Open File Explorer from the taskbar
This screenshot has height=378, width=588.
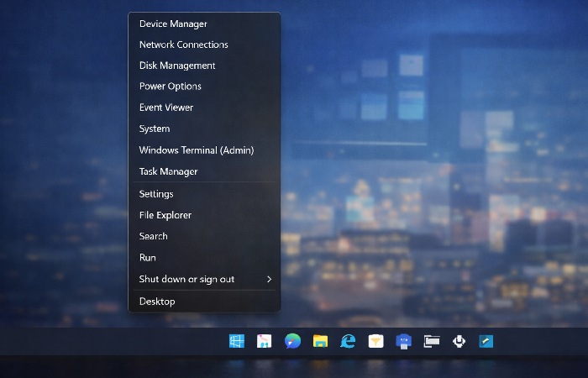320,341
